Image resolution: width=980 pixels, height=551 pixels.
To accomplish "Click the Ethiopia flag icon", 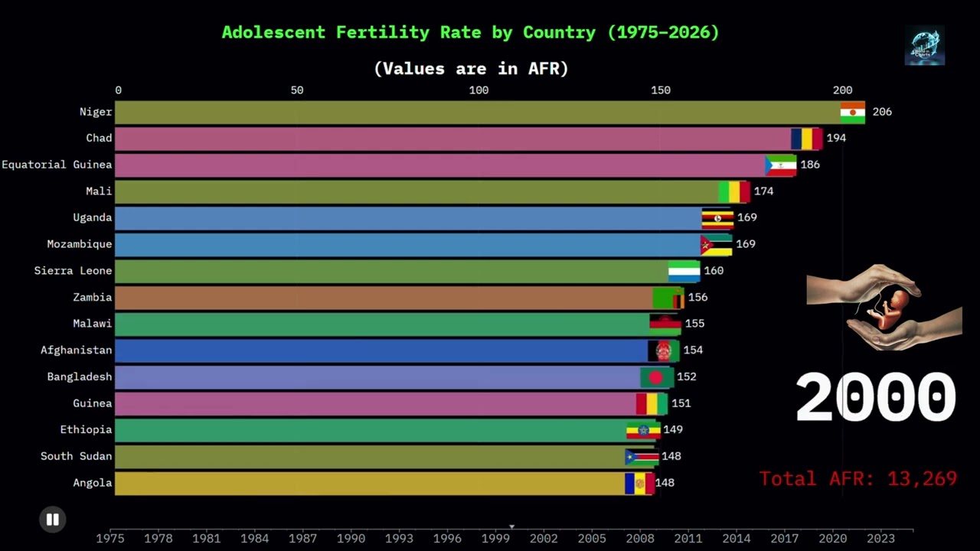I will pyautogui.click(x=643, y=430).
